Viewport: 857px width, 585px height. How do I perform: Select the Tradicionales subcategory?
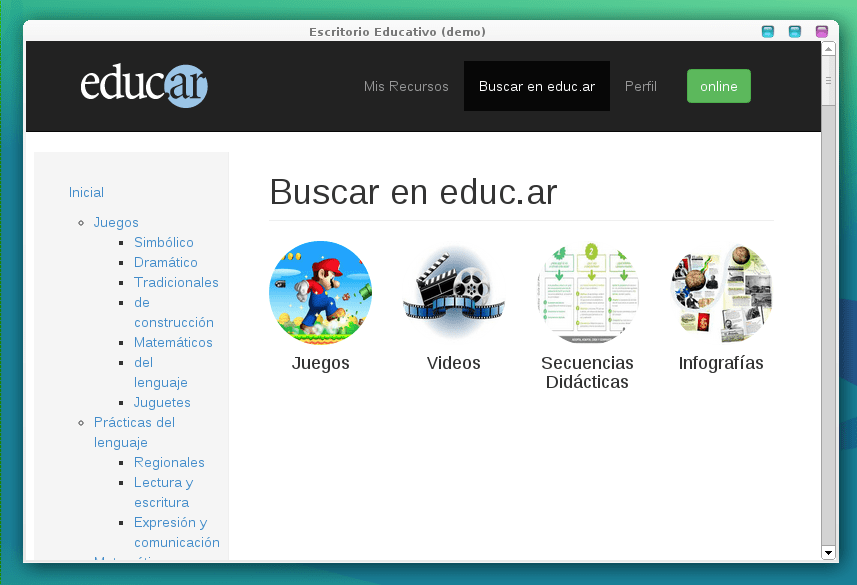[176, 283]
